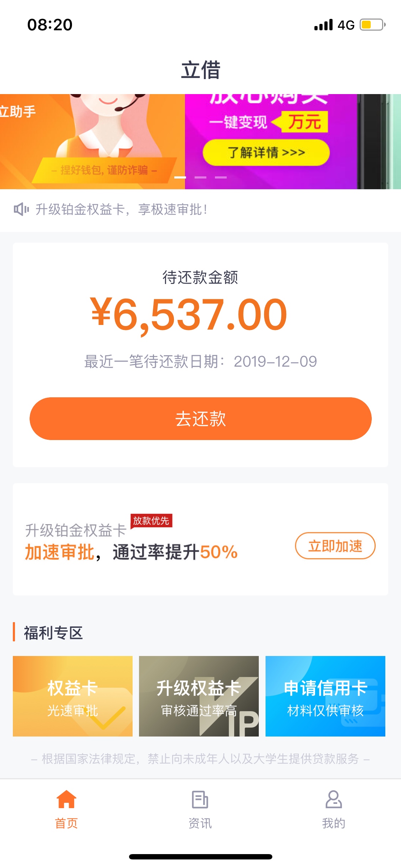This screenshot has width=401, height=868.
Task: Select the first carousel page indicator
Action: click(180, 177)
